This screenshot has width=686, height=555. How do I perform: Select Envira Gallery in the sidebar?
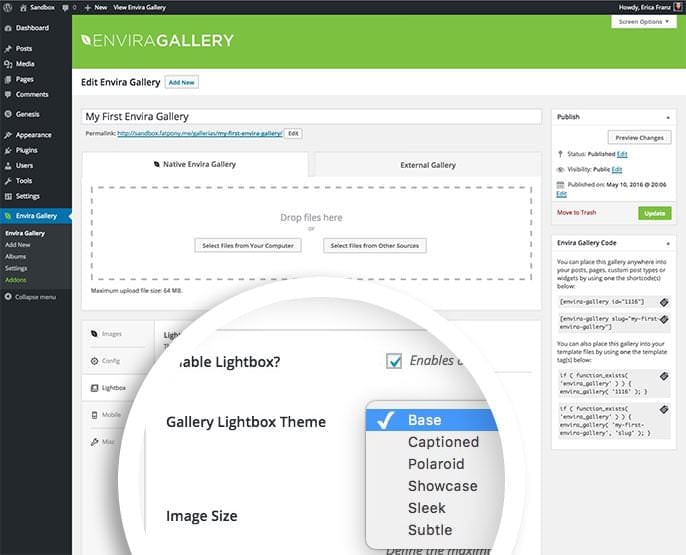click(36, 216)
